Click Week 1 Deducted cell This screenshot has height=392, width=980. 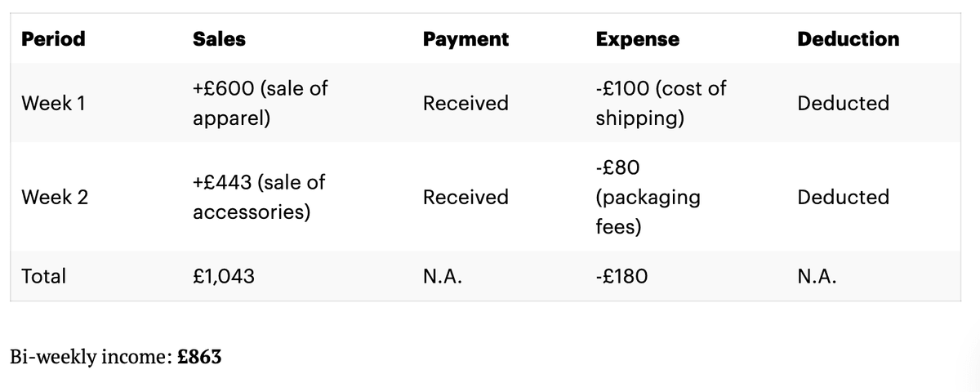click(843, 104)
